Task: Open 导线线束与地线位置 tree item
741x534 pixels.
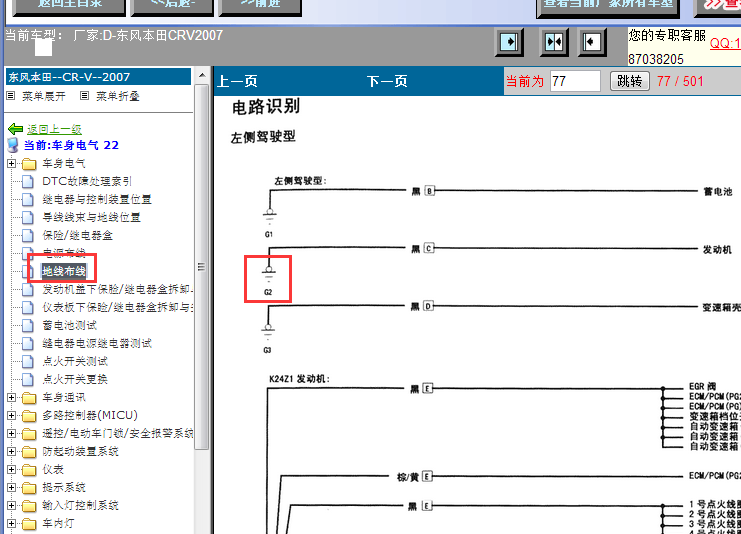Action: 91,217
